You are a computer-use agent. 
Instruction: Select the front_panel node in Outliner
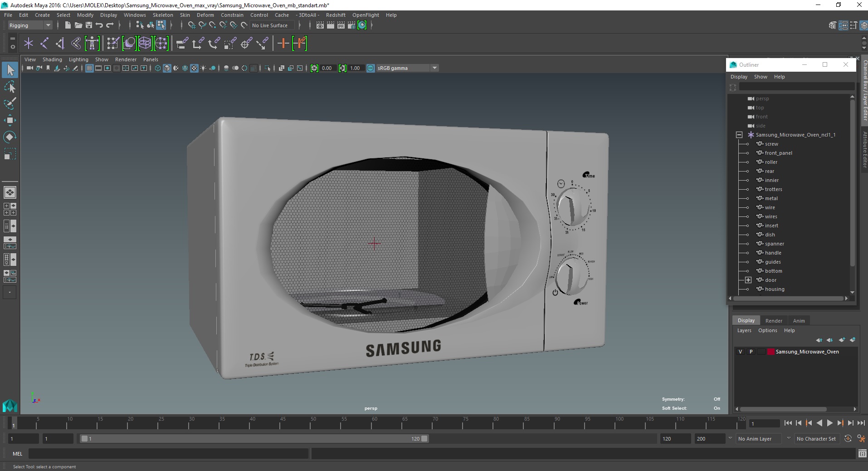point(778,153)
